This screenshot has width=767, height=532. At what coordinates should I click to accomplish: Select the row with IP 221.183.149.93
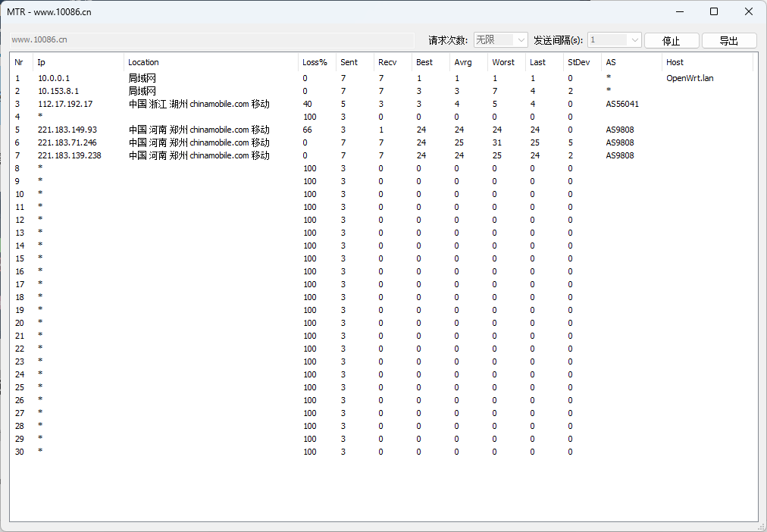pos(67,130)
